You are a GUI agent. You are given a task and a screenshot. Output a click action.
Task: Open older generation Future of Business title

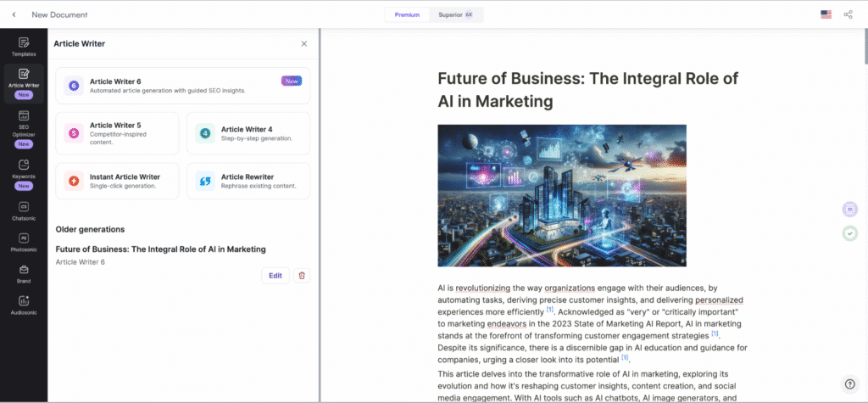[x=160, y=249]
